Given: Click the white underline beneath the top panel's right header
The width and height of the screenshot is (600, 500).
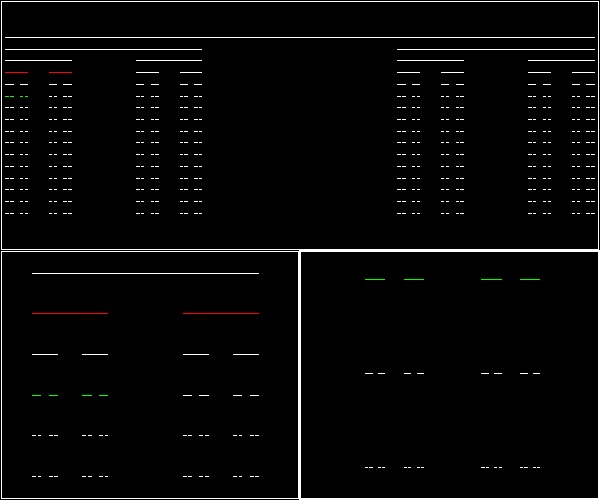Looking at the screenshot, I should pos(495,49).
